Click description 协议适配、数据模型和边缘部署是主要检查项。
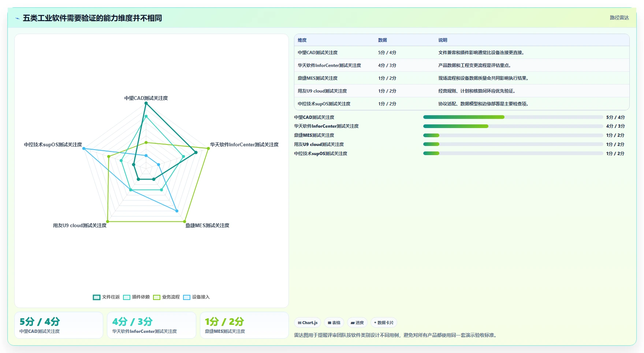Screen dimensions: 644x353 [x=484, y=104]
